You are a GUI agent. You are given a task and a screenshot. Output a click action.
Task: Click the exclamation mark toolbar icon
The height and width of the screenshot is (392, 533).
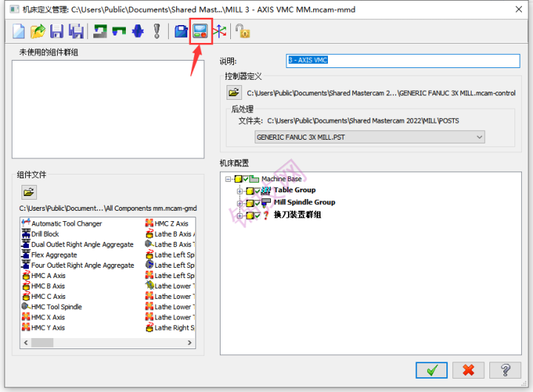click(x=157, y=31)
